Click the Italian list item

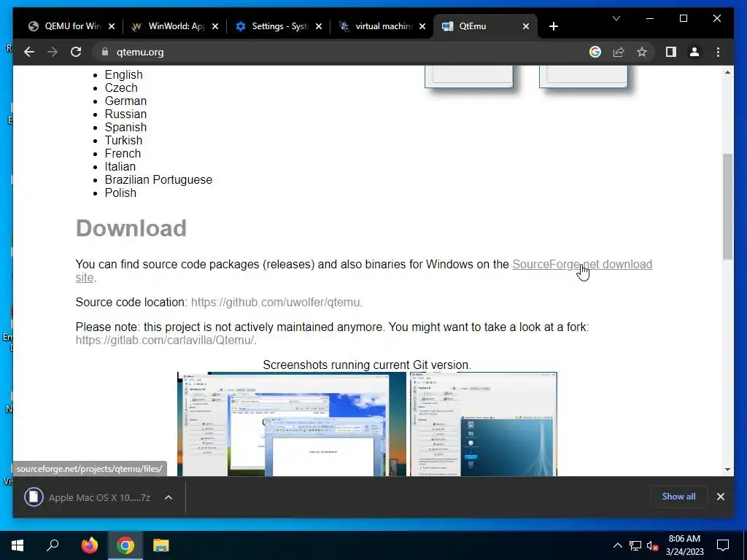click(x=120, y=167)
